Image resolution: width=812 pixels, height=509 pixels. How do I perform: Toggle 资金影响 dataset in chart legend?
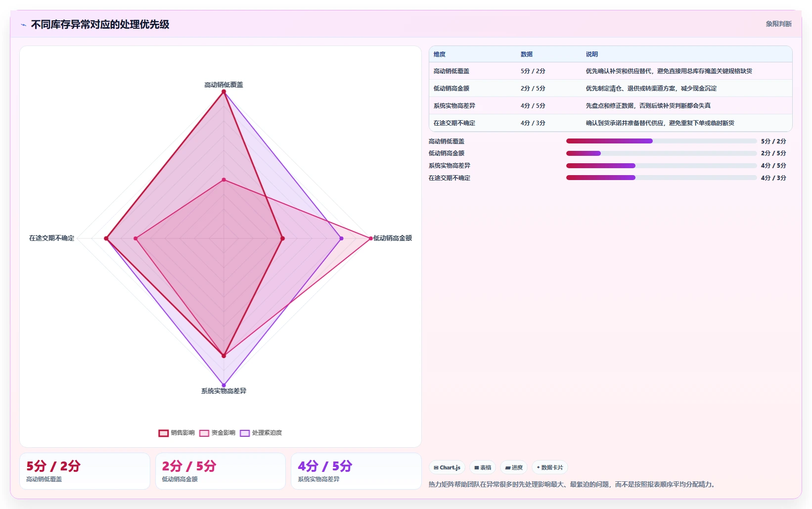(217, 433)
